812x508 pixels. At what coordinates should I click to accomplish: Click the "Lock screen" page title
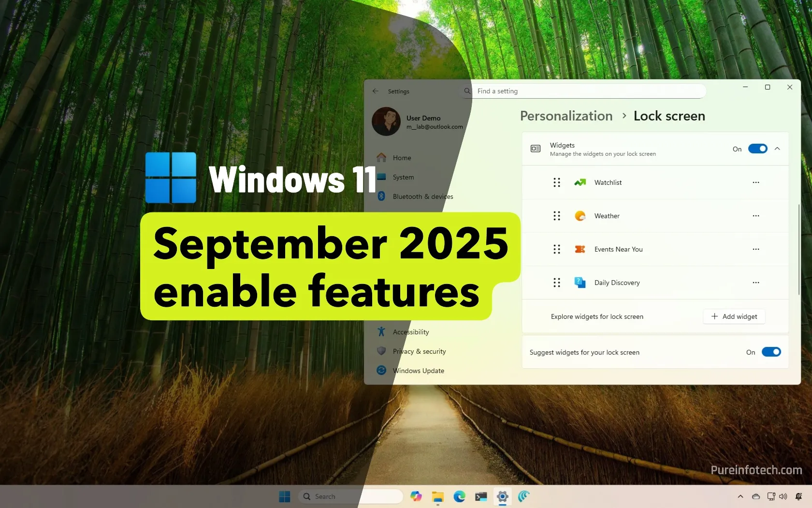click(x=669, y=116)
